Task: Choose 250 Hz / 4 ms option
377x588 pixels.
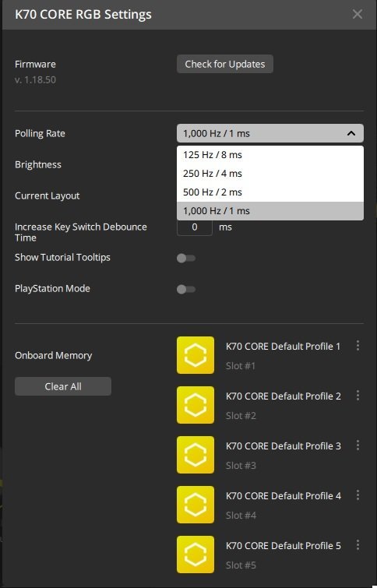Action: 270,174
